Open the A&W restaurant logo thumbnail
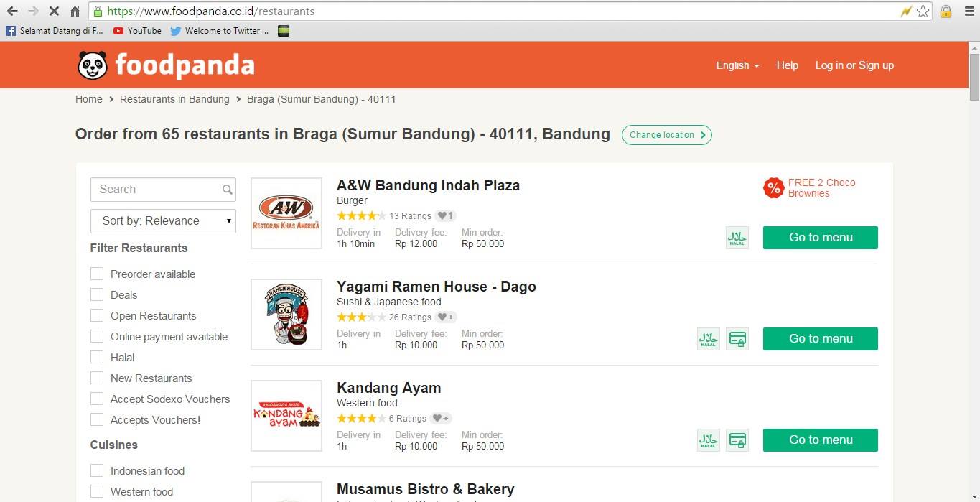Image resolution: width=980 pixels, height=502 pixels. coord(286,213)
